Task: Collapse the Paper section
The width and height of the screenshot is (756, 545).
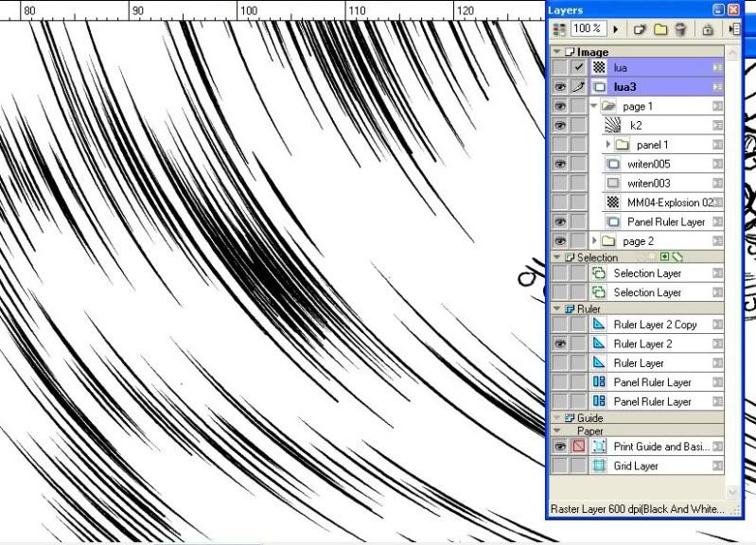Action: [557, 431]
